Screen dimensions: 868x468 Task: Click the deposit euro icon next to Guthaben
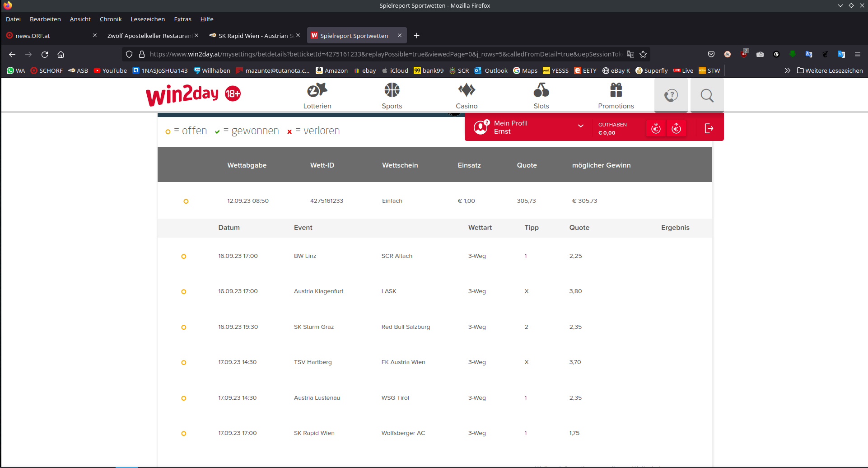click(x=656, y=128)
